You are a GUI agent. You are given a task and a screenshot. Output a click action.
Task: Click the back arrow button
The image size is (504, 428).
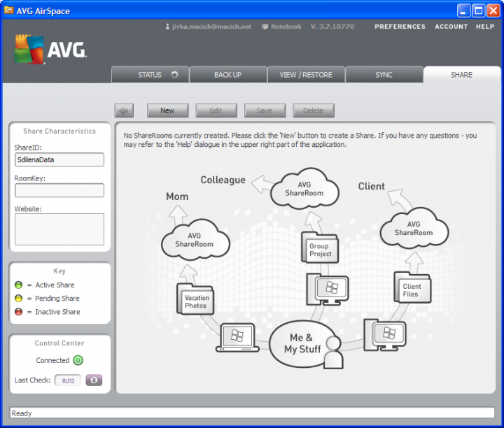click(124, 110)
